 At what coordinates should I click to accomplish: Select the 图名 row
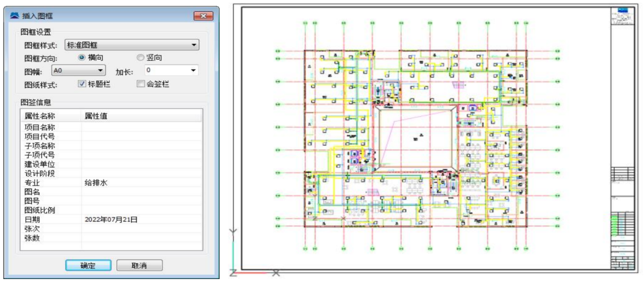(x=111, y=192)
